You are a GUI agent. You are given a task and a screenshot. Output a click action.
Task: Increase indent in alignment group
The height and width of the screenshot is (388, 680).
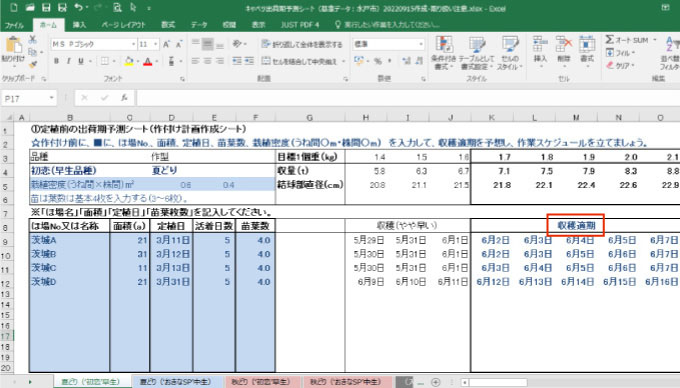(x=249, y=61)
